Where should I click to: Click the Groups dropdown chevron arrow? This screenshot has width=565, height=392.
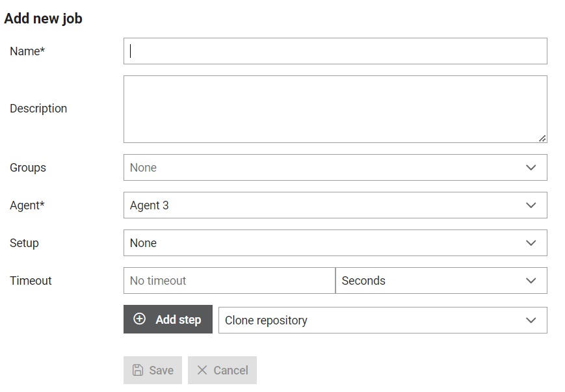pyautogui.click(x=531, y=168)
